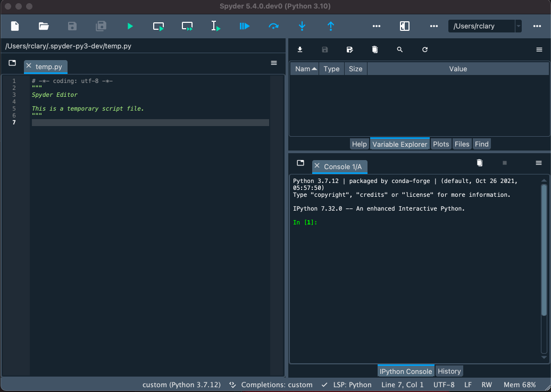The height and width of the screenshot is (392, 551).
Task: Refresh the variables list
Action: tap(425, 49)
